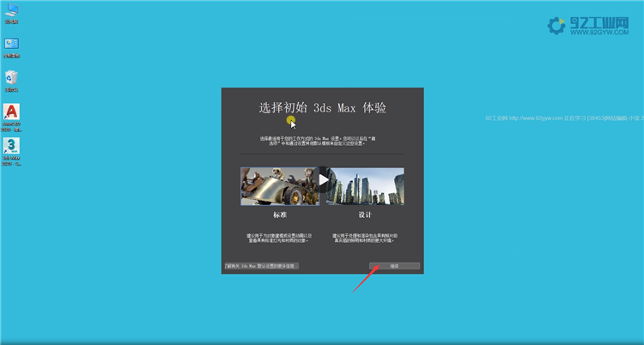
Task: Select the AutoCAD 2020 desktop shortcut
Action: [x=11, y=118]
